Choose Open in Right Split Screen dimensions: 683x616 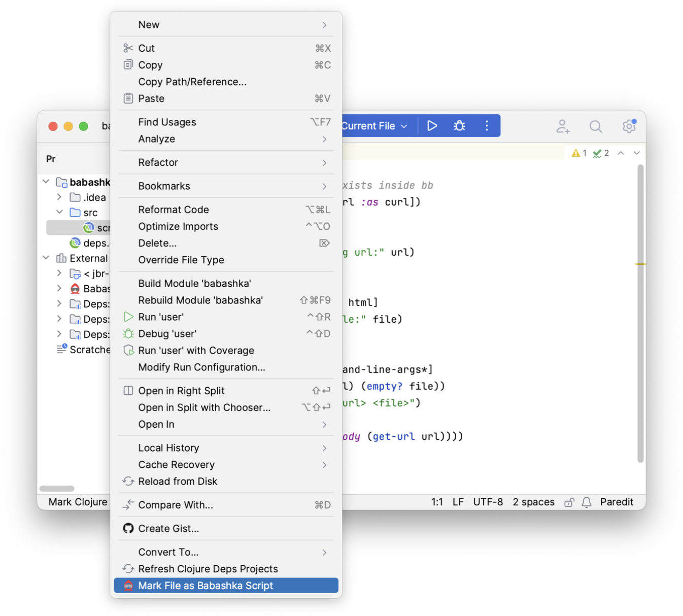[226, 391]
